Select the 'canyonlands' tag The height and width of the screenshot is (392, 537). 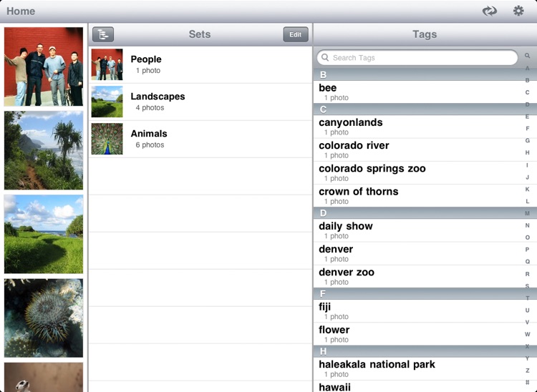[419, 127]
